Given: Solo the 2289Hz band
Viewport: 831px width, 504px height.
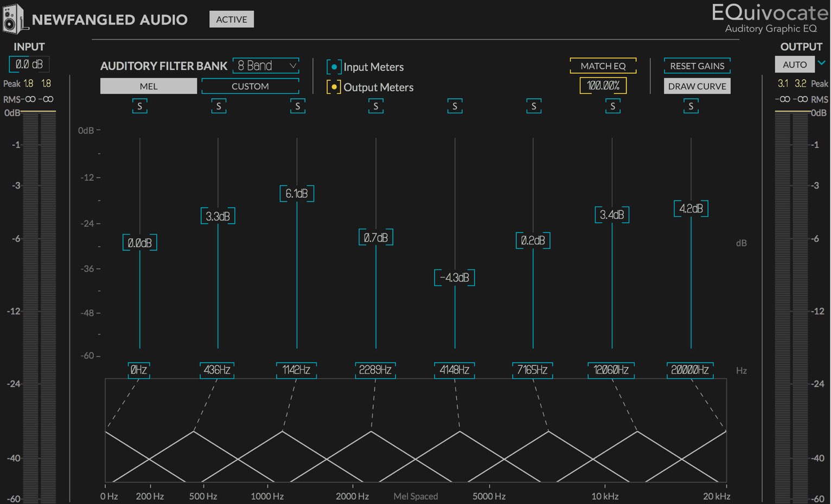Looking at the screenshot, I should click(x=376, y=106).
